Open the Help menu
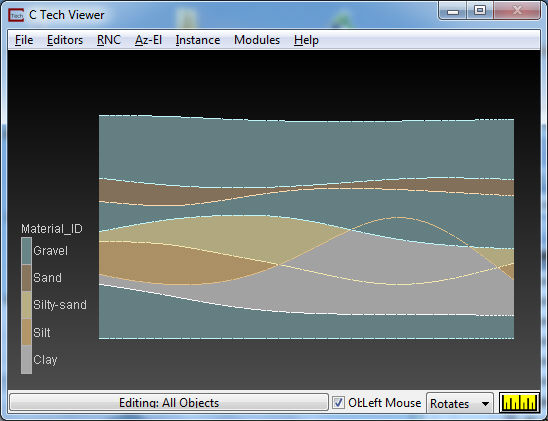The image size is (548, 421). point(306,40)
